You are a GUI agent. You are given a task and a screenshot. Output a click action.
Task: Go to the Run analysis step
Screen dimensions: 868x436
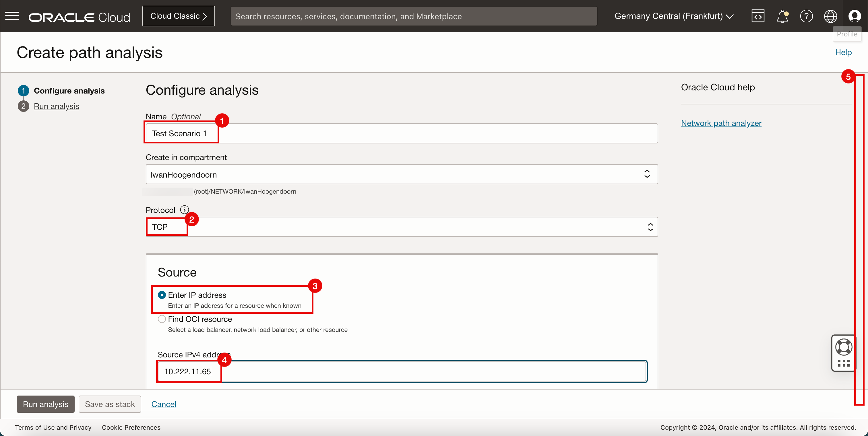[x=56, y=106]
